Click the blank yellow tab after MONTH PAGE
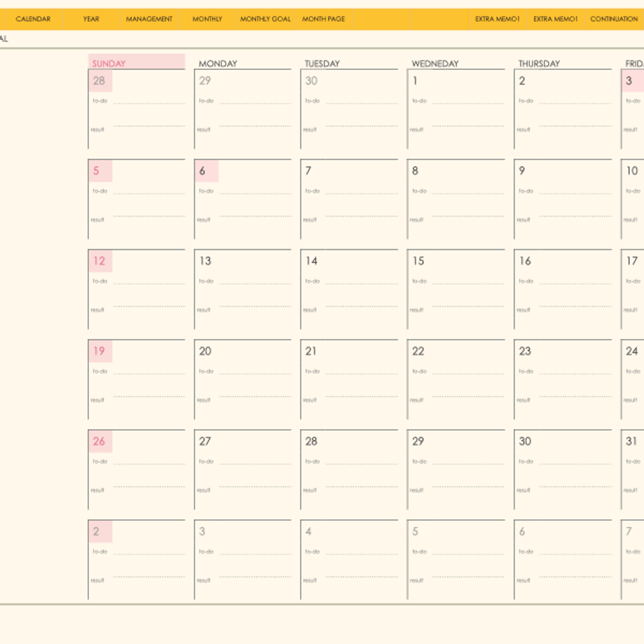Screen dimensions: 644x644 (381, 19)
